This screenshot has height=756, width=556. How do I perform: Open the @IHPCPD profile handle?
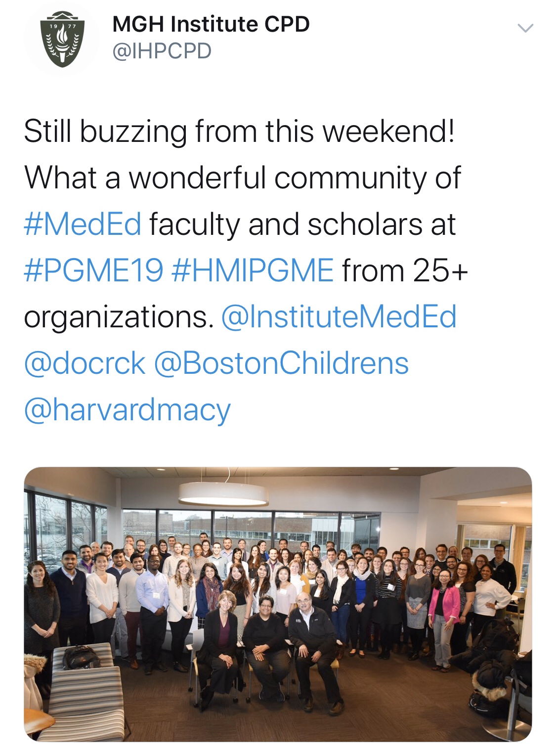[162, 51]
